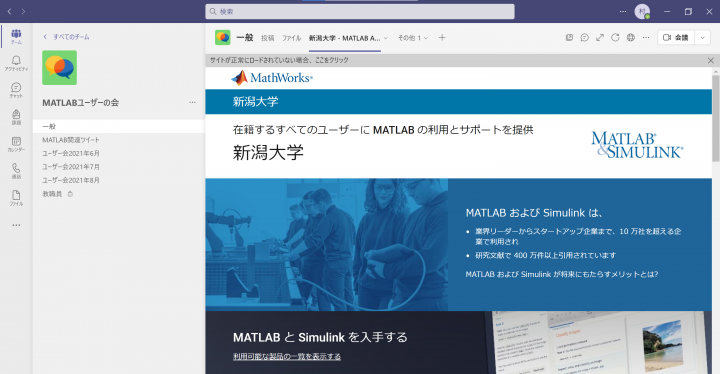This screenshot has height=374, width=720.
Task: Switch to the 投稿 tab
Action: 267,38
